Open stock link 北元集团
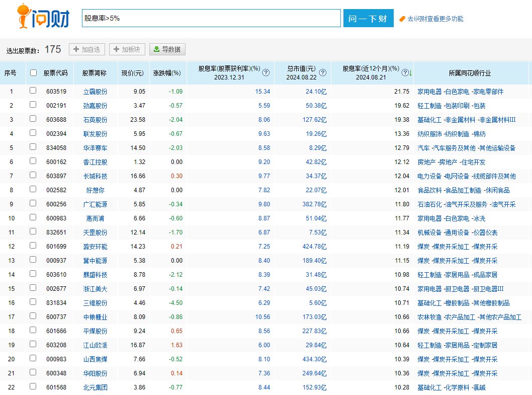This screenshot has height=395, width=532. point(96,387)
